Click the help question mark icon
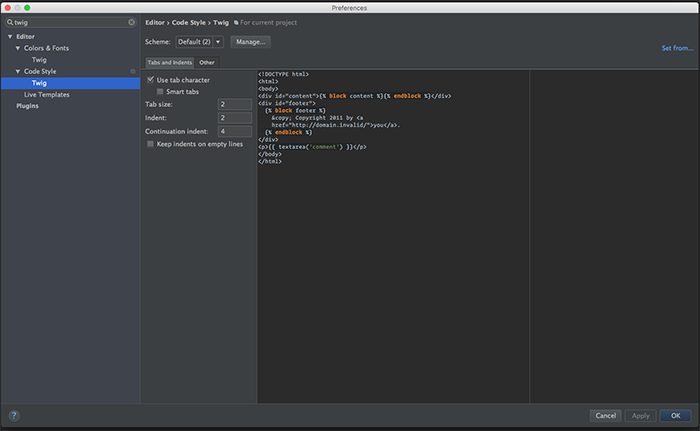 tap(14, 415)
